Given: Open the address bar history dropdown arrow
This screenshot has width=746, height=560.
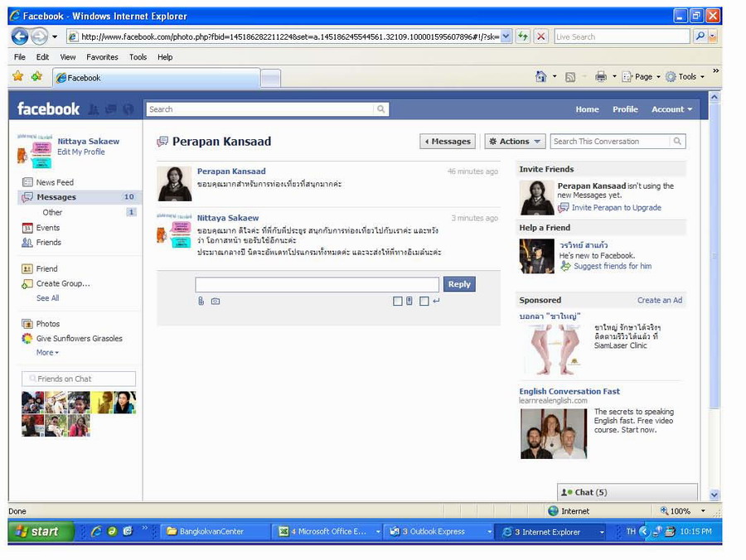Looking at the screenshot, I should point(506,36).
